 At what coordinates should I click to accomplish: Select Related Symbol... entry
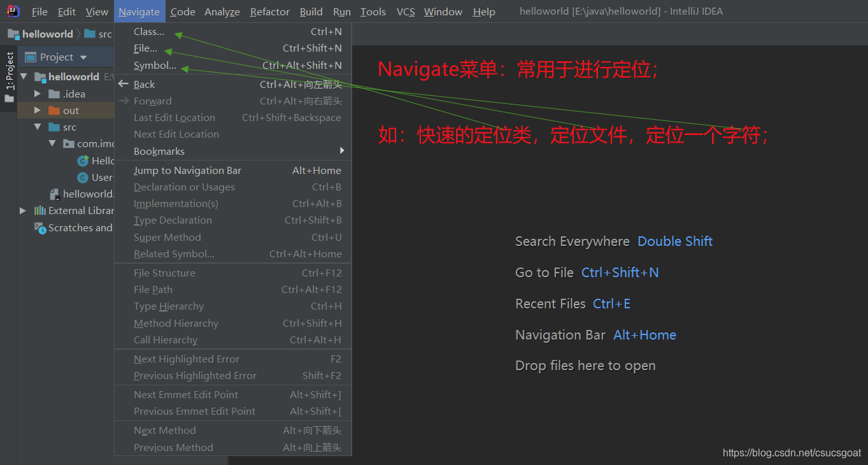pos(233,254)
